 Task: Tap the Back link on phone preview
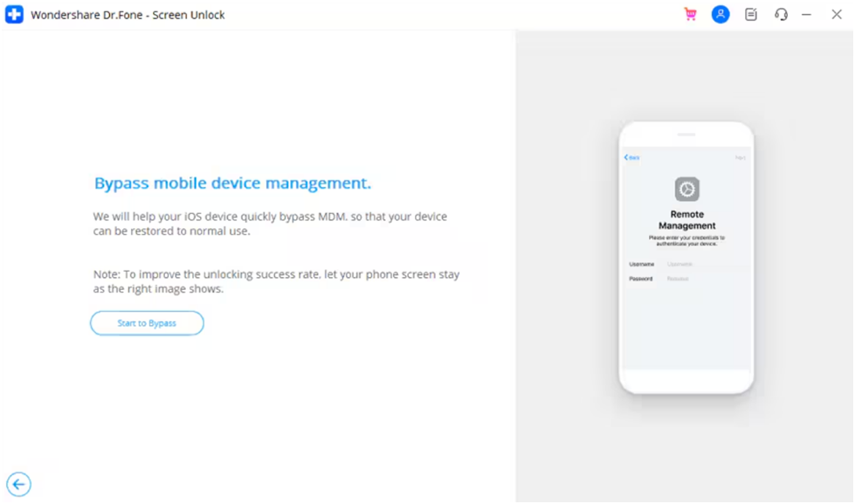click(631, 157)
